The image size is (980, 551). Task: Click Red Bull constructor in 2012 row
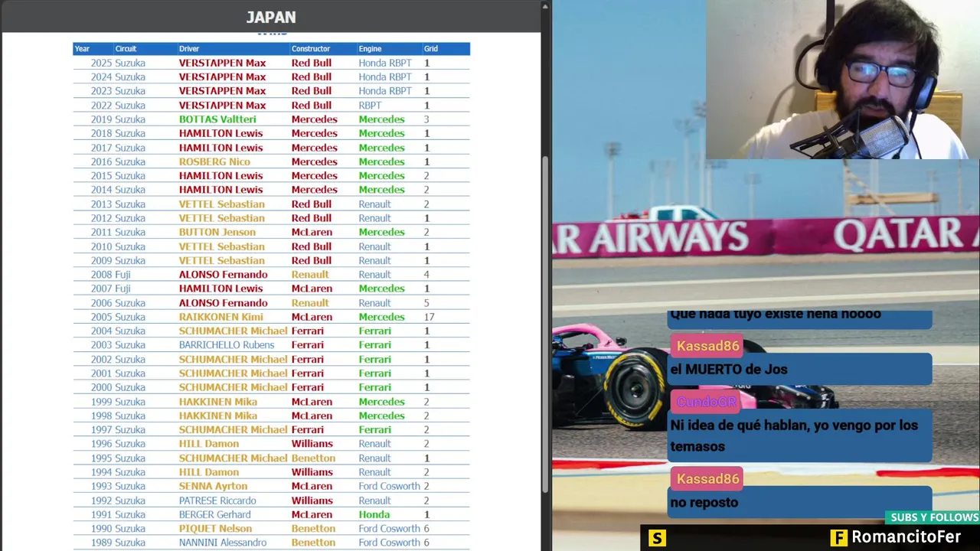click(311, 218)
